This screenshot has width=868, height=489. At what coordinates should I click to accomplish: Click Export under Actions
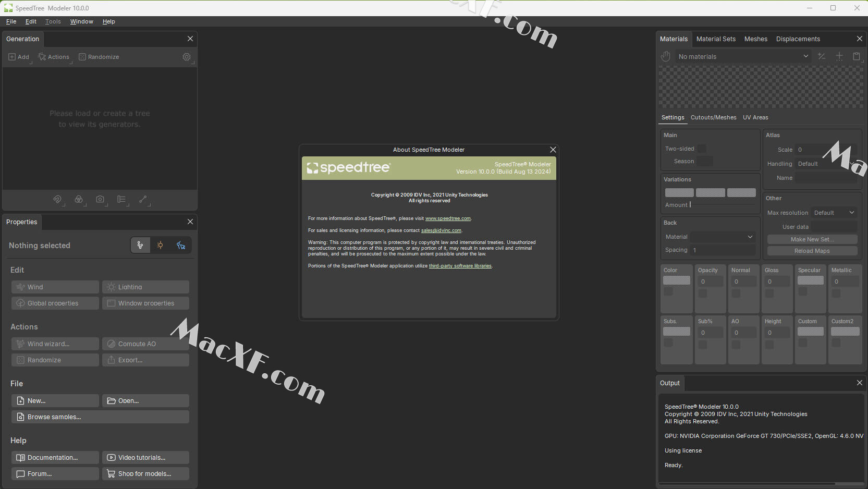click(x=145, y=360)
